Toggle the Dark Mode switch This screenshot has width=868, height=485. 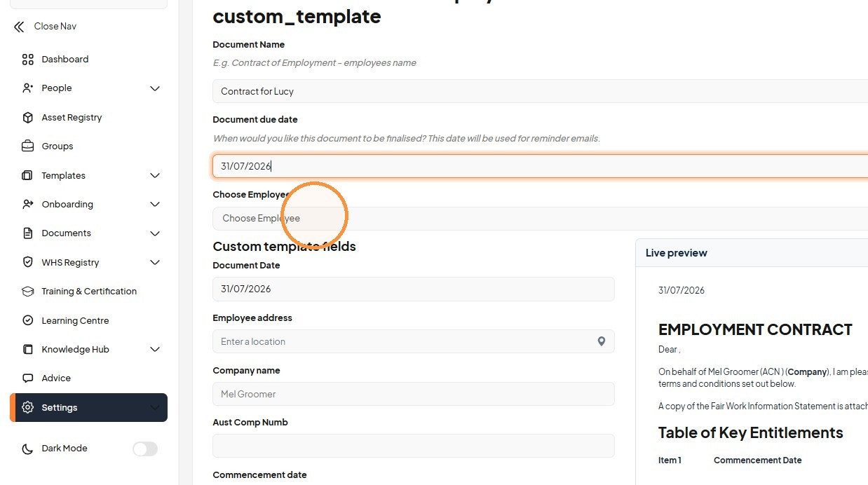click(145, 449)
